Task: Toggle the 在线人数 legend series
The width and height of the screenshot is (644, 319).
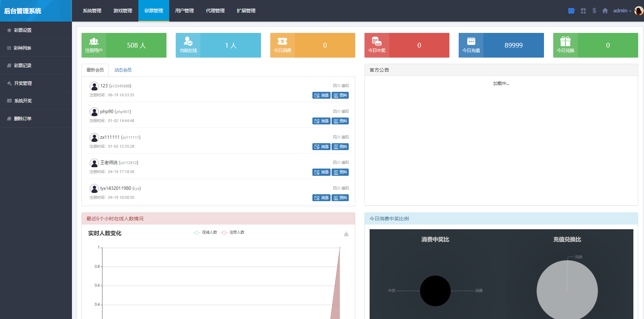Action: point(206,232)
